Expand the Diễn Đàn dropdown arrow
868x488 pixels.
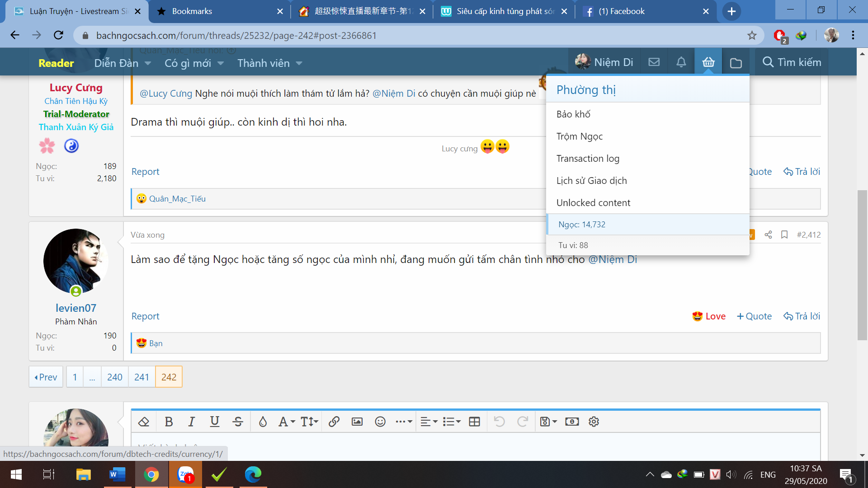pos(148,63)
